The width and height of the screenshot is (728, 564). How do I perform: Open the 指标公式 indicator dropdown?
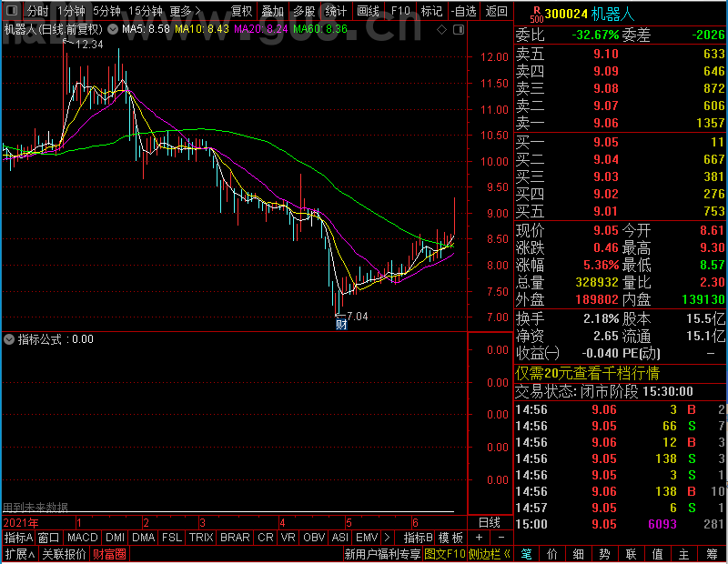(x=9, y=339)
